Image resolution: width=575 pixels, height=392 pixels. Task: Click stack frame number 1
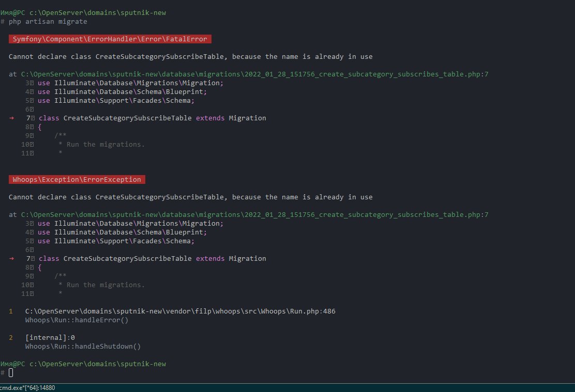(x=11, y=311)
